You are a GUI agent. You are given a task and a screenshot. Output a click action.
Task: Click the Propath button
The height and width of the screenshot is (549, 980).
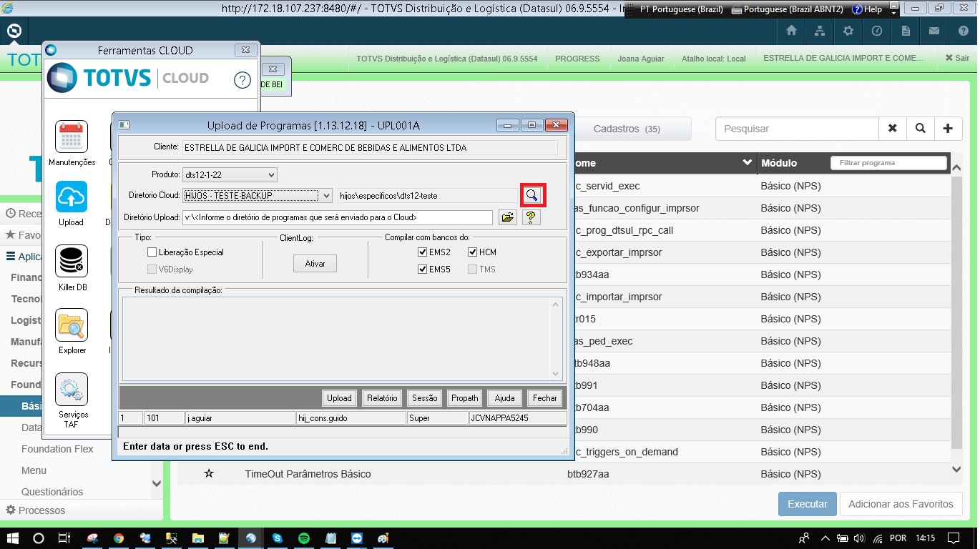464,398
